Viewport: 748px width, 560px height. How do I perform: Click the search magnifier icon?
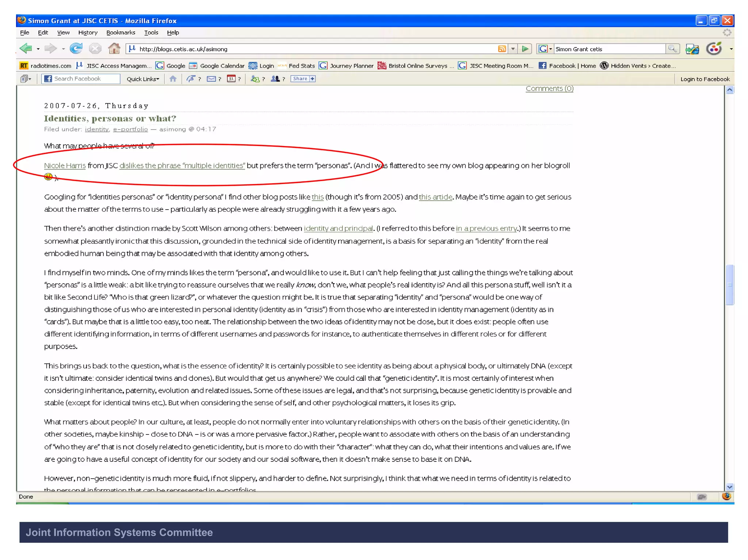672,49
